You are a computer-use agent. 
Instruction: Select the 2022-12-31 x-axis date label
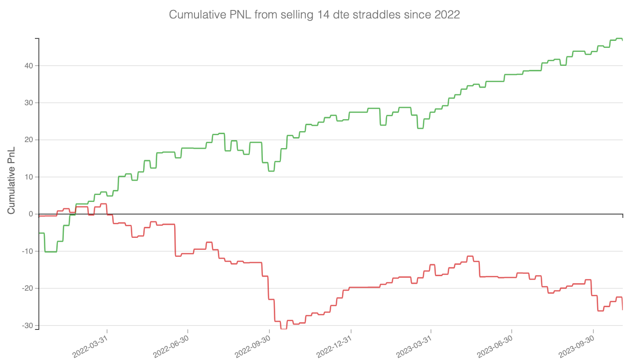pos(335,346)
